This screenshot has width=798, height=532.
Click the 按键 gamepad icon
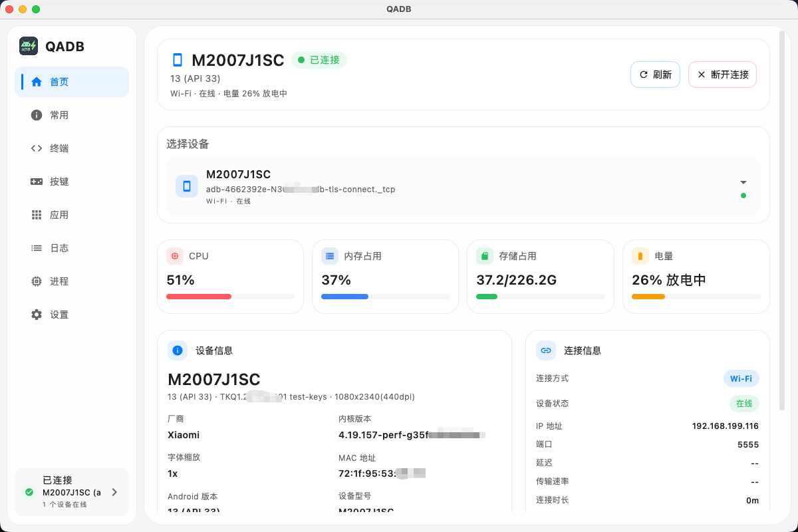37,182
